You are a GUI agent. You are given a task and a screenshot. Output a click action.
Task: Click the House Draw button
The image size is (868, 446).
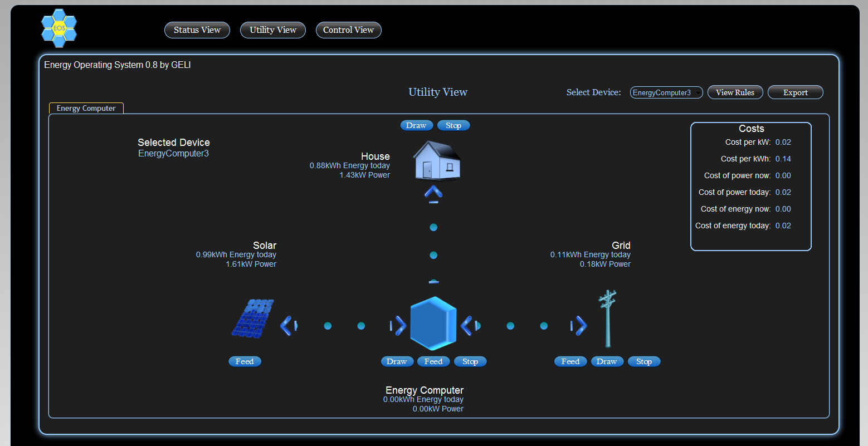[417, 125]
